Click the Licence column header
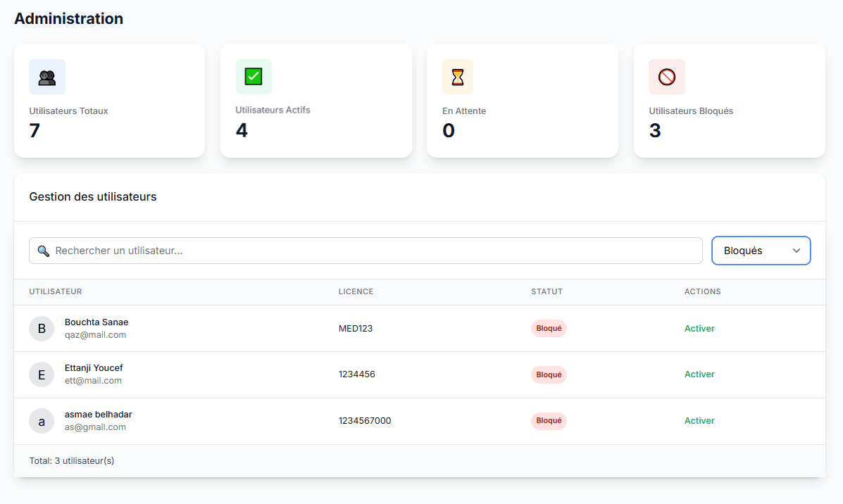 coord(356,291)
